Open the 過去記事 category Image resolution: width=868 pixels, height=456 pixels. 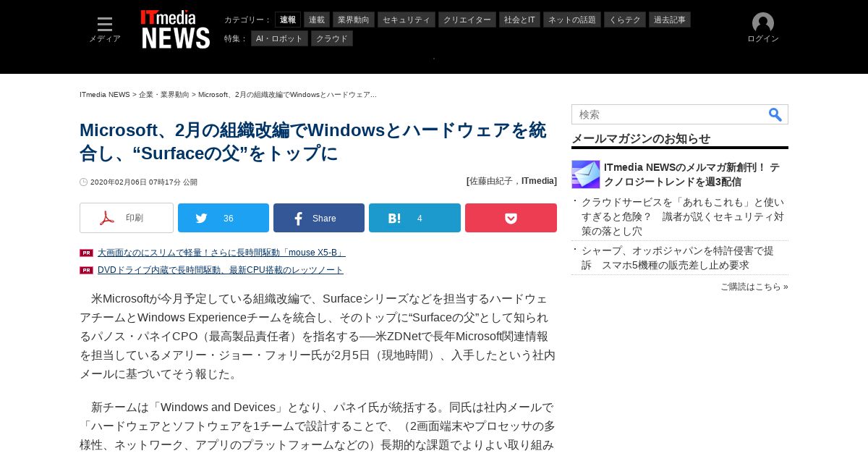(670, 20)
